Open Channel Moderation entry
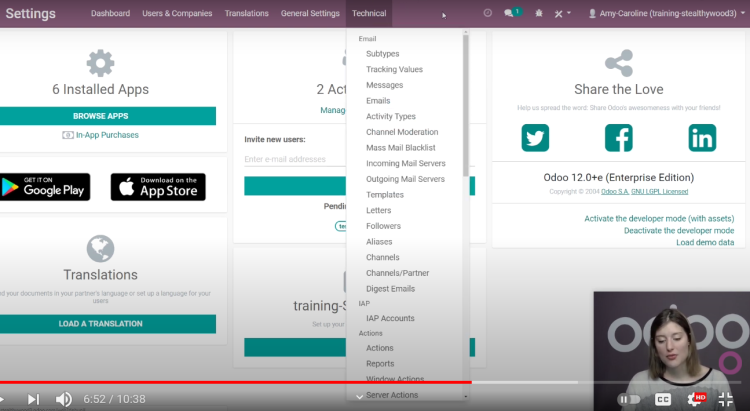The image size is (750, 411). (402, 132)
